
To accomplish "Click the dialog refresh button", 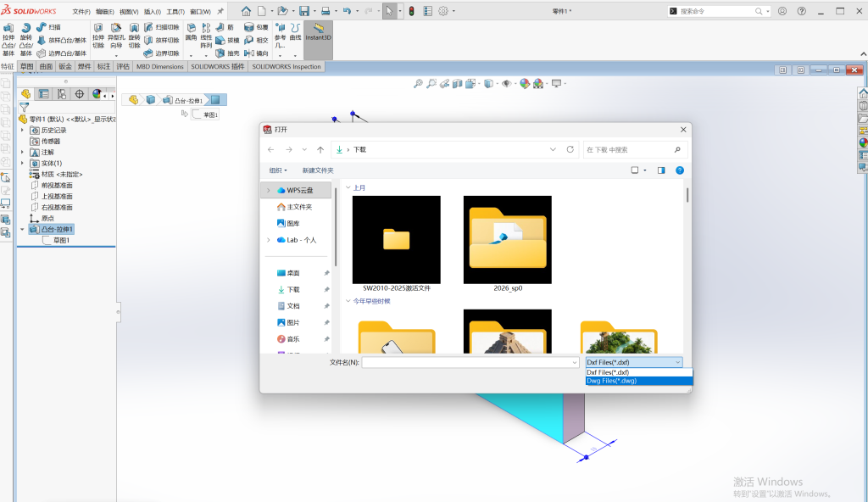I will click(570, 149).
